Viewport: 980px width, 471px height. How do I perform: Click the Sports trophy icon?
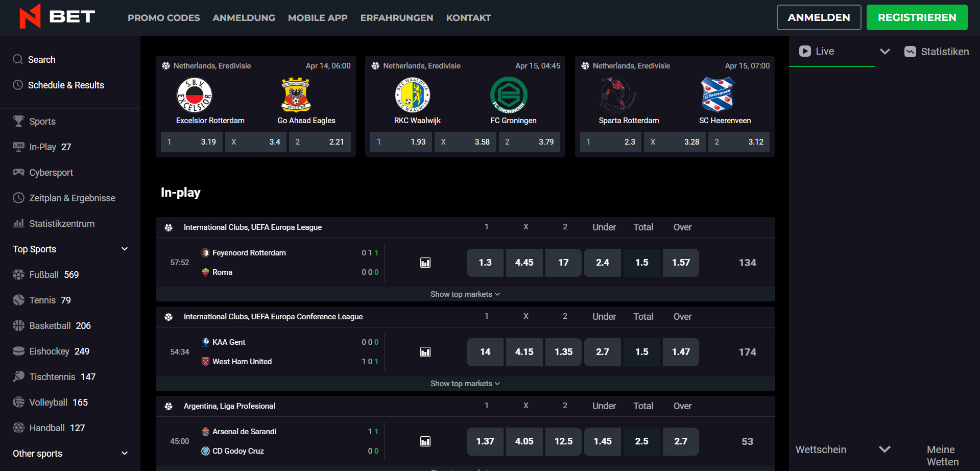(18, 121)
